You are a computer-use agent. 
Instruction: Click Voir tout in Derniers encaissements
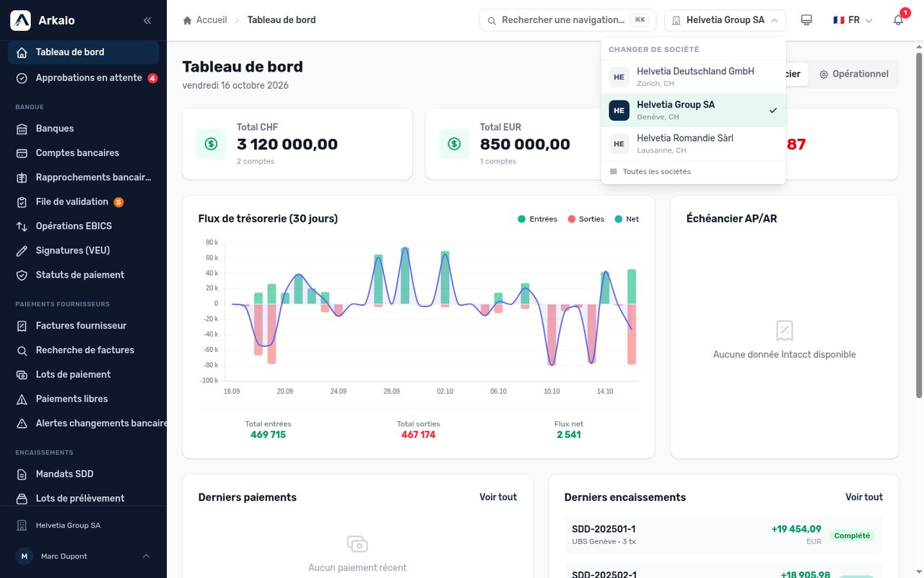(864, 497)
